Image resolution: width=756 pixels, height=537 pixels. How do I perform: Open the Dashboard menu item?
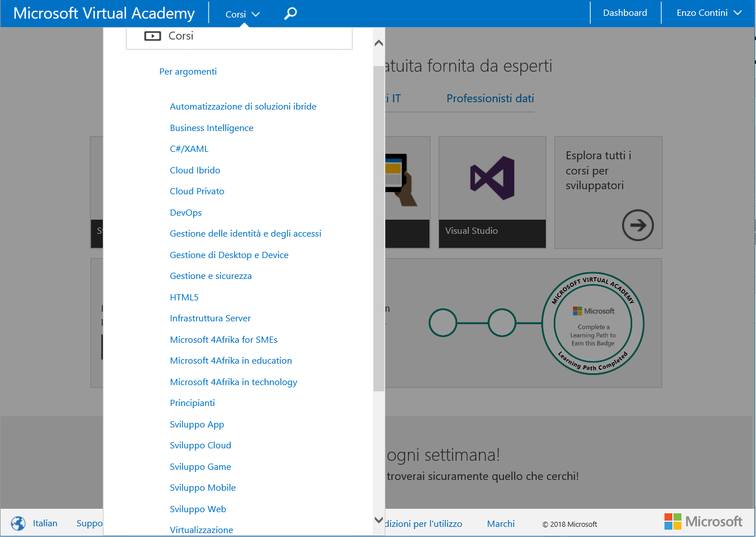[625, 13]
